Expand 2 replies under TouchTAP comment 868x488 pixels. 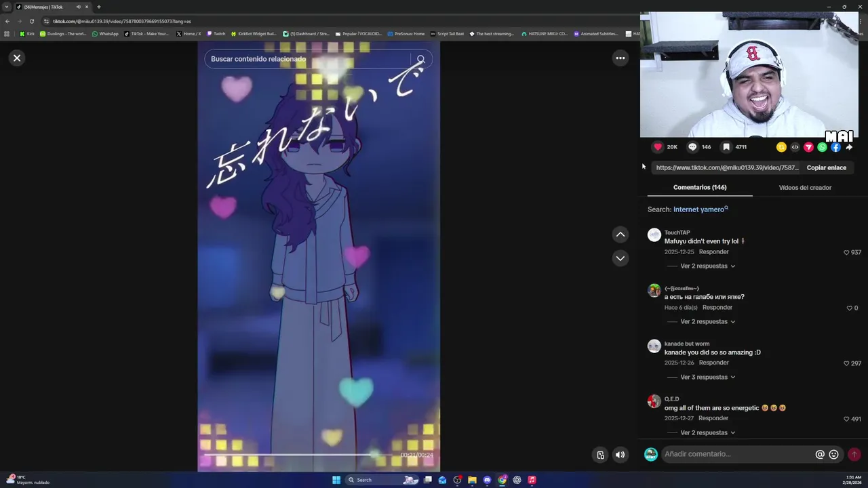click(707, 266)
